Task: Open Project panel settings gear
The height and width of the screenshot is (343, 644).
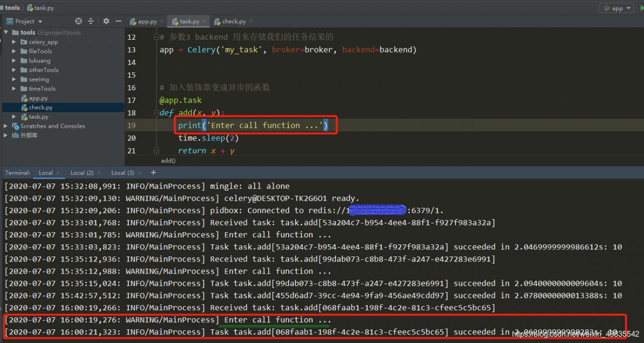Action: pos(106,21)
